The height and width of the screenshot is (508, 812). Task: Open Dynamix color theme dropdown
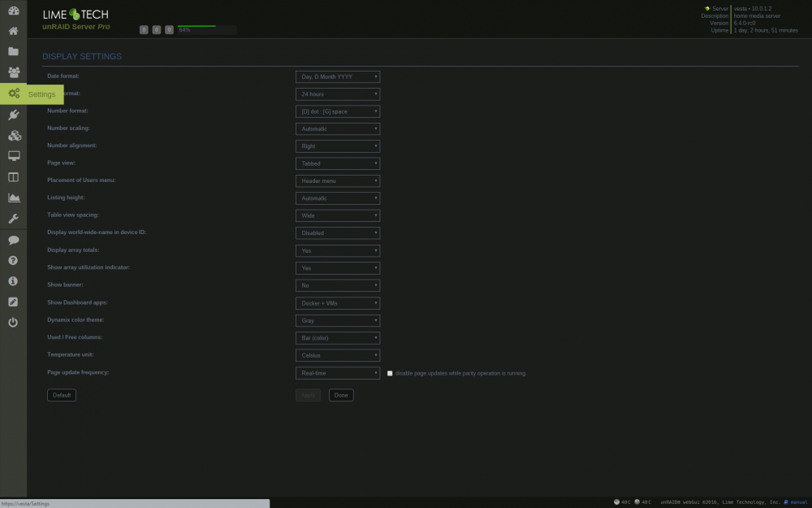[x=338, y=320]
